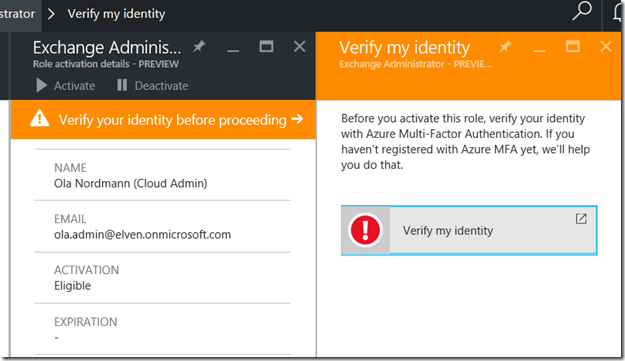Click Role activation details - PREVIEW subtitle

(106, 64)
